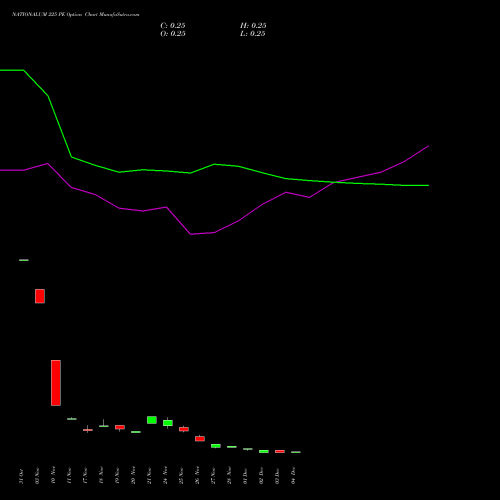Click the tall red candle above 10 Nov
The height and width of the screenshot is (500, 500).
[56, 383]
